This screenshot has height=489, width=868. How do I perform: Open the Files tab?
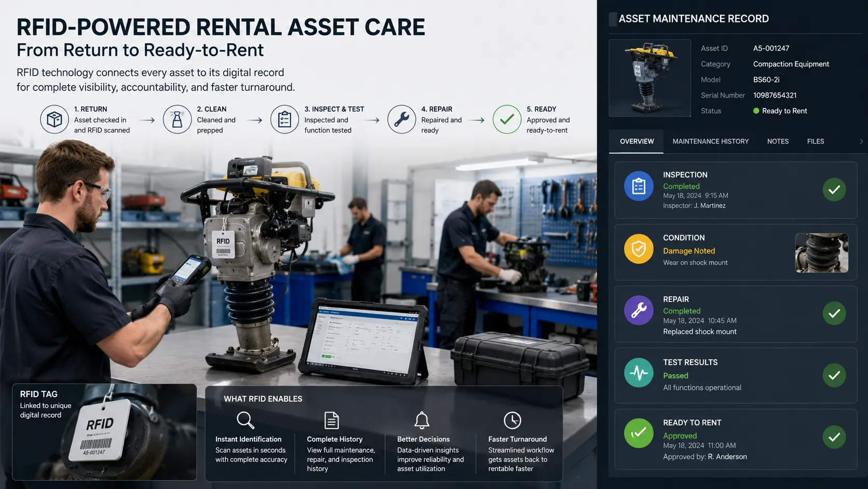pos(815,141)
